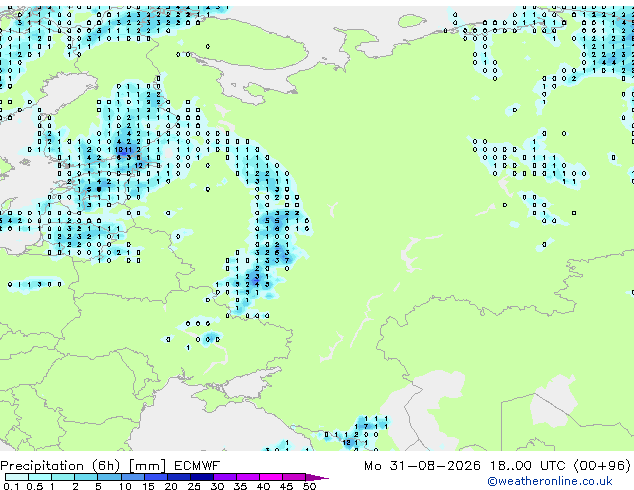Click the 50 label on legend scale
634x490 pixels.
309,486
